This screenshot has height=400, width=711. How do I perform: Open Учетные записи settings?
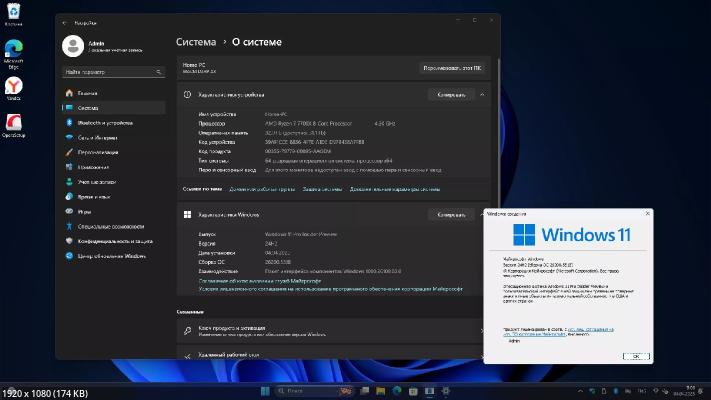pos(113,182)
